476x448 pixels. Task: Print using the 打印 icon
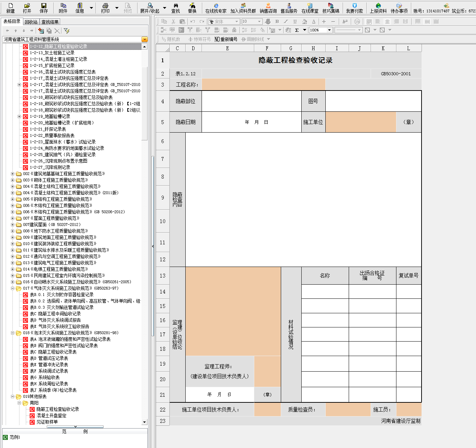point(105,8)
